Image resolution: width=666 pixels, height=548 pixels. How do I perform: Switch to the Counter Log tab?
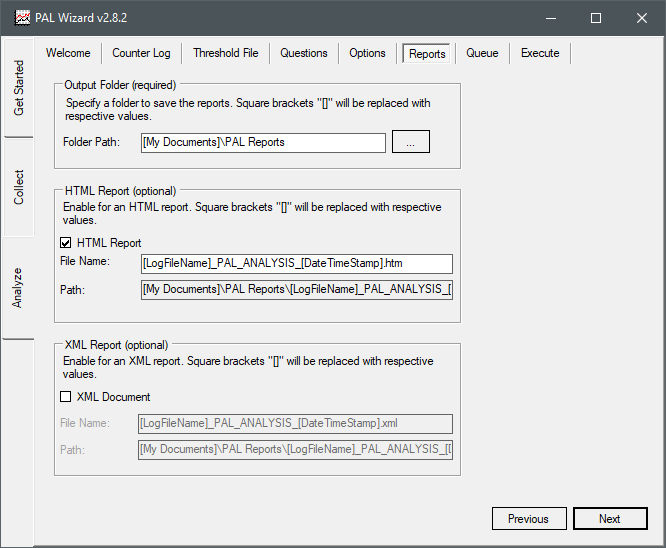click(141, 53)
